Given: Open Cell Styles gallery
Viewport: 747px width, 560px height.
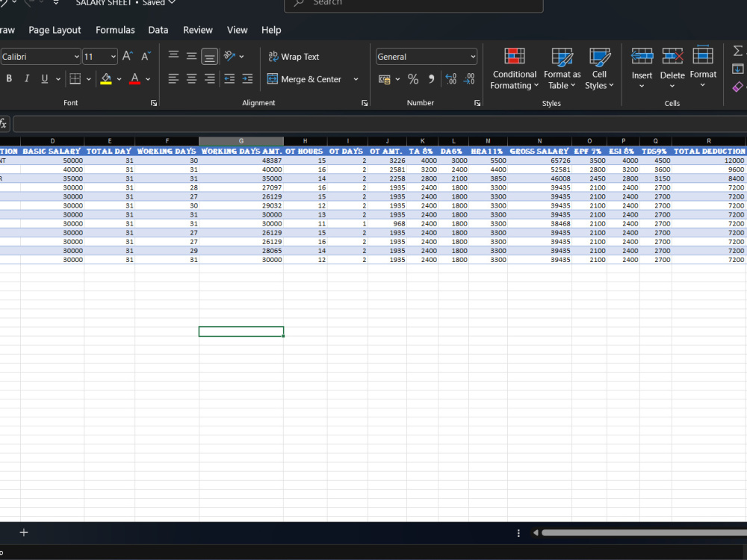Looking at the screenshot, I should pyautogui.click(x=599, y=69).
